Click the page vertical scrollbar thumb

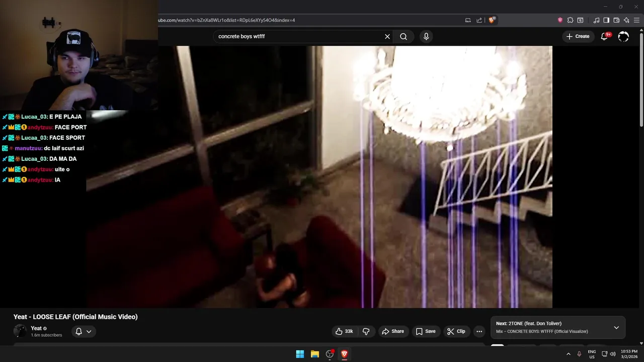641,80
